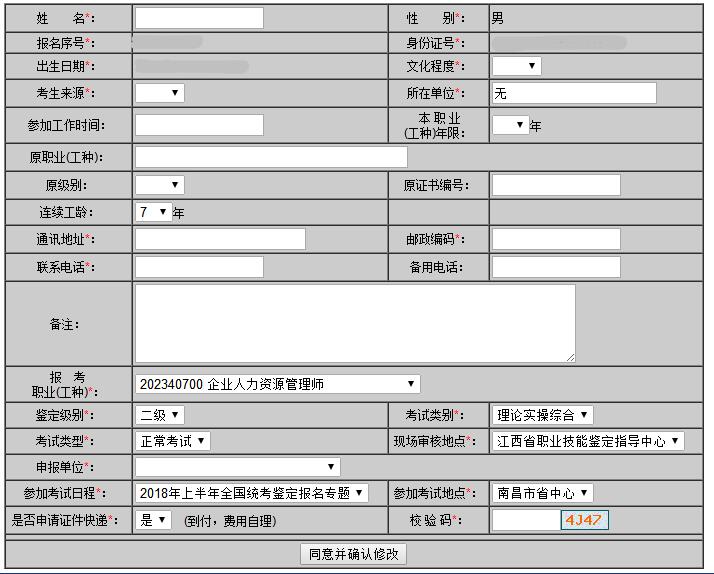
Task: Expand the 考生来源 dropdown
Action: [160, 93]
